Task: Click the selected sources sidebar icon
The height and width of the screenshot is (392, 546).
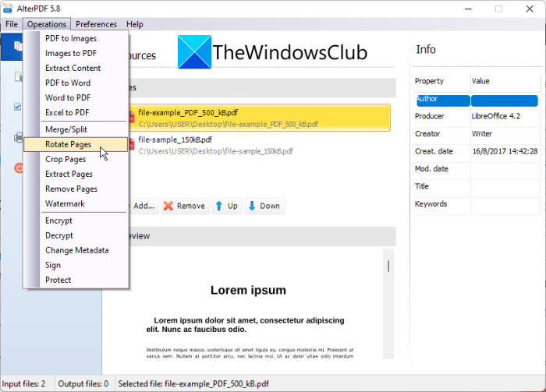Action: [x=19, y=46]
